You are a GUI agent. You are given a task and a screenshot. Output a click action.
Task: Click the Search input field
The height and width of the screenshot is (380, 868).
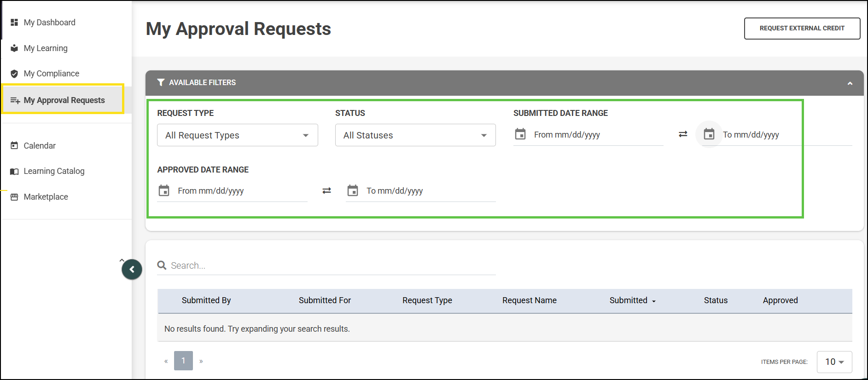[x=332, y=265]
